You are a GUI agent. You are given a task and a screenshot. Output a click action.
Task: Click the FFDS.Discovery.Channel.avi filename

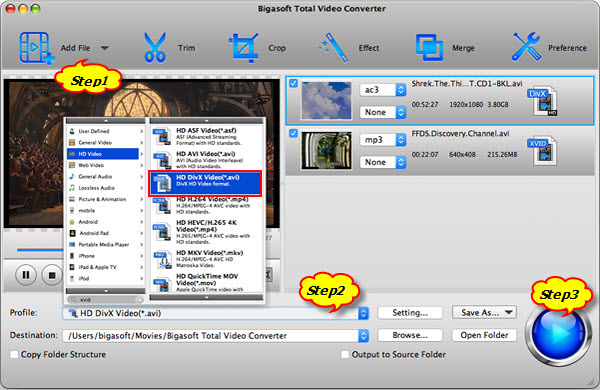460,134
